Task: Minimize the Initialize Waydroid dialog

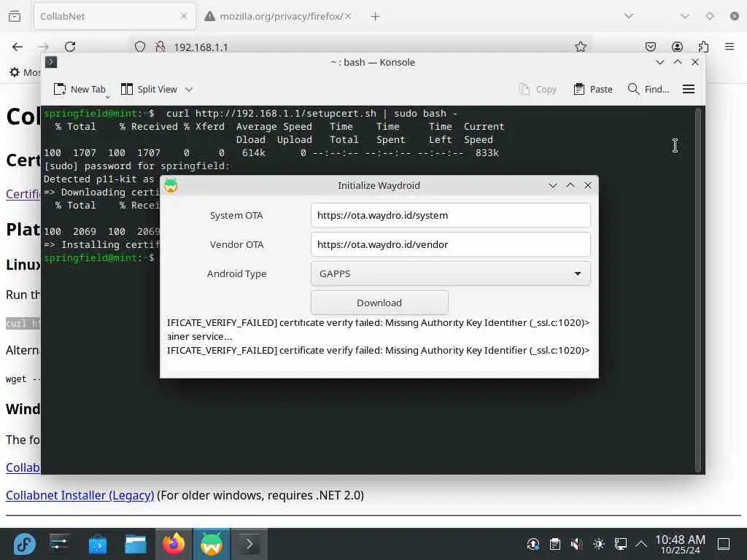Action: coord(553,185)
